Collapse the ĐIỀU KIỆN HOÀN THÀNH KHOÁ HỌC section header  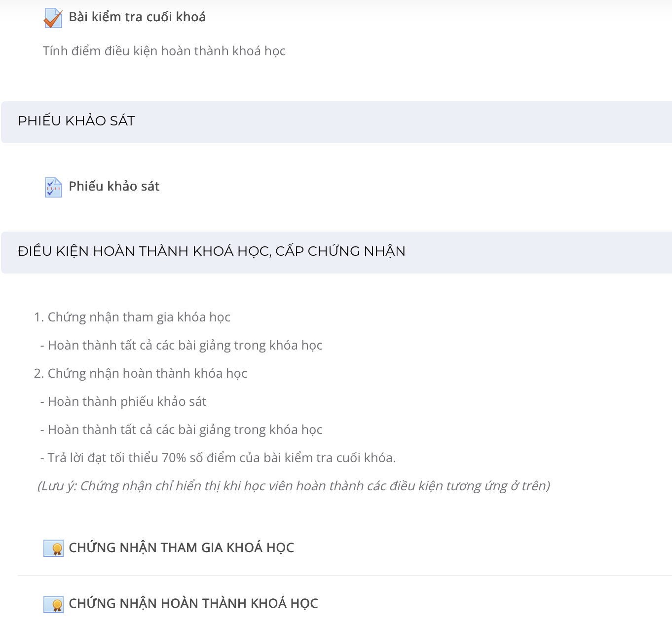point(336,252)
